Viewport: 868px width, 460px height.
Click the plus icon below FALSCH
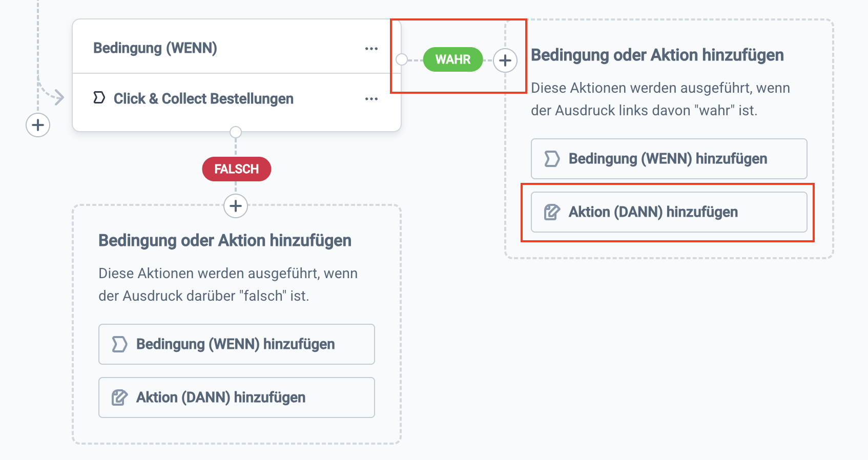(236, 206)
